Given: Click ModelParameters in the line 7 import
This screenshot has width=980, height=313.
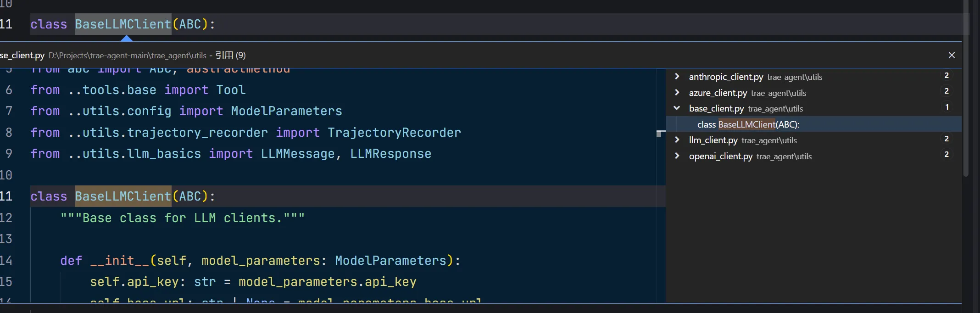Looking at the screenshot, I should click(x=286, y=111).
